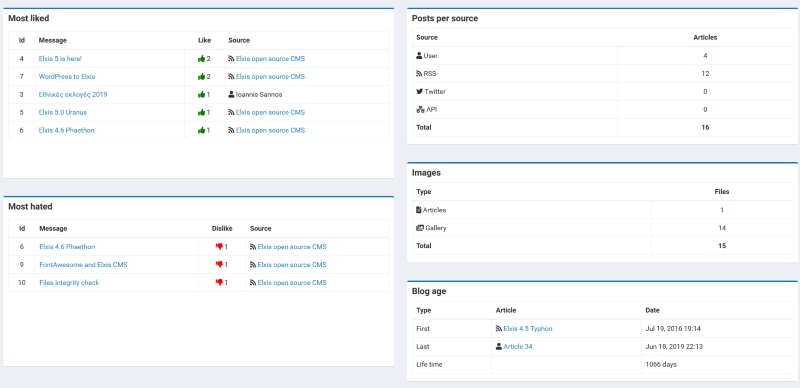This screenshot has height=388, width=800.
Task: Open the 'Article 34' last article link
Action: coord(518,347)
